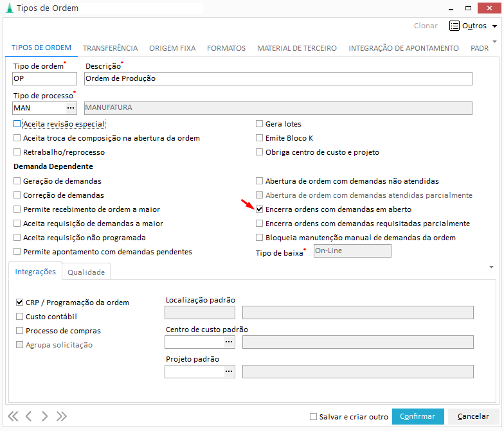Uncheck CRP / Programação da ordem
Screen dimensions: 504x431
click(x=19, y=303)
